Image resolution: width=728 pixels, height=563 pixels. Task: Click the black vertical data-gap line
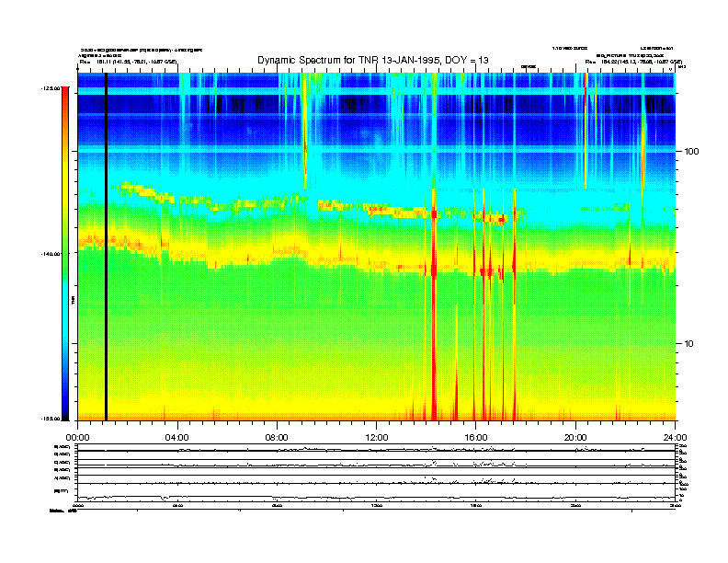coord(106,247)
